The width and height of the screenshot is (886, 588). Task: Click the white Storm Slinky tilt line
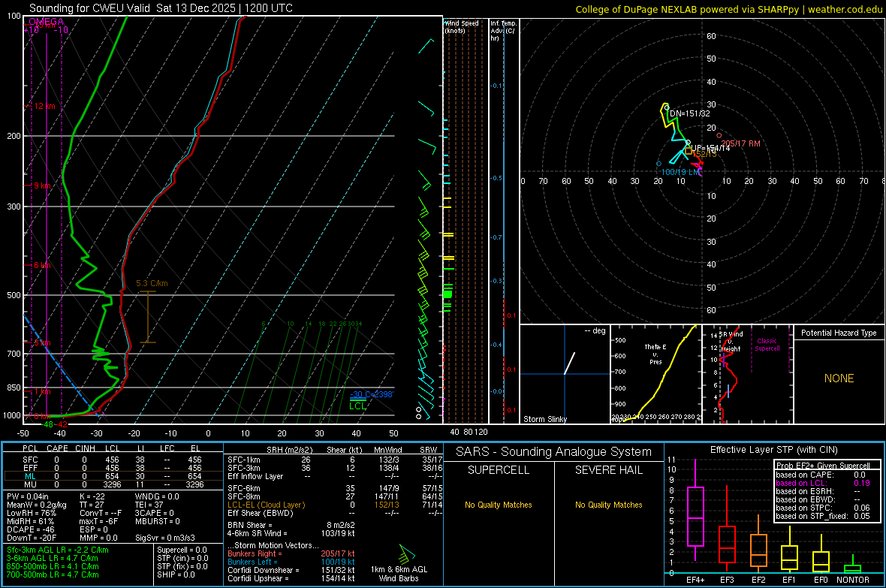coord(570,363)
